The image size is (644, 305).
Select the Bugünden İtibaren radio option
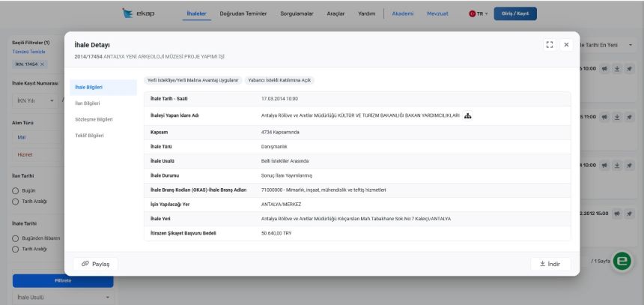[x=16, y=238]
